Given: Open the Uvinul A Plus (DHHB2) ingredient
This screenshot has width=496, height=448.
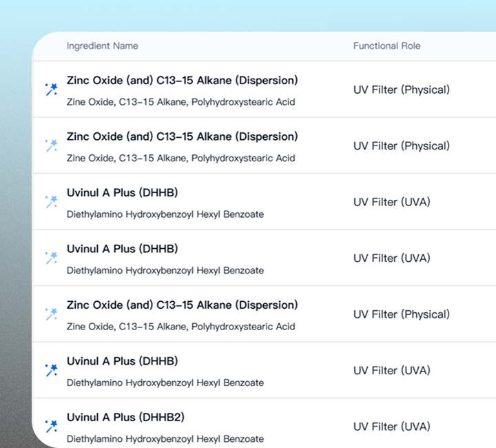Looking at the screenshot, I should point(125,418).
